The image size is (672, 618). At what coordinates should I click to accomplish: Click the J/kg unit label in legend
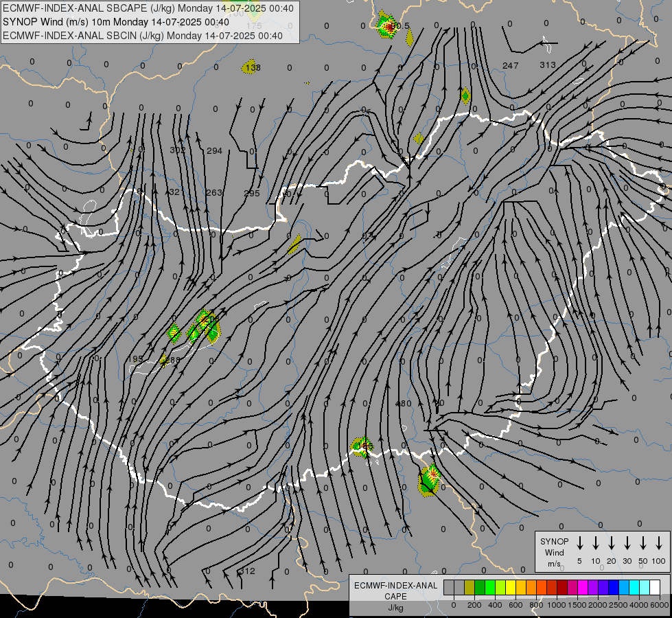tap(395, 608)
